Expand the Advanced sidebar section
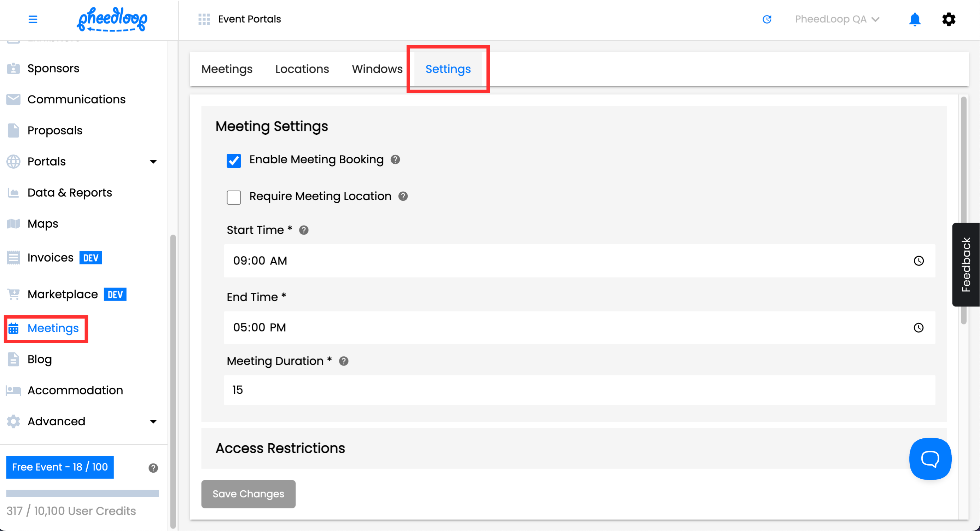 pos(153,421)
